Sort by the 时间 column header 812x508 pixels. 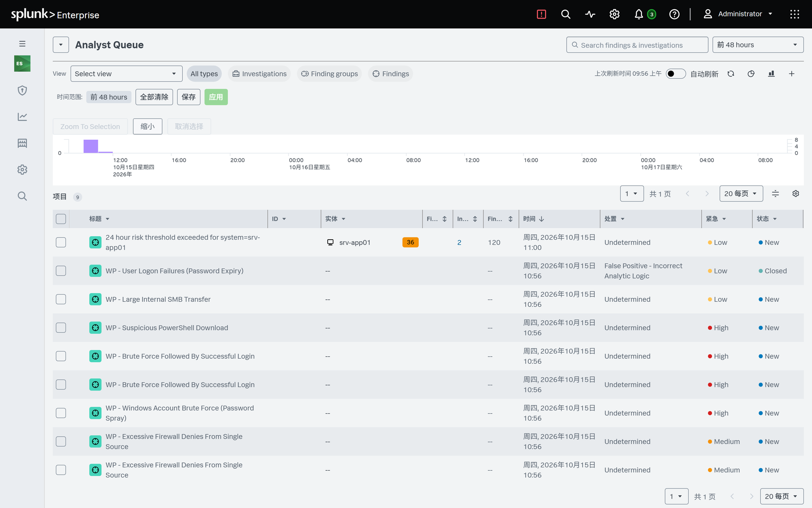point(533,219)
